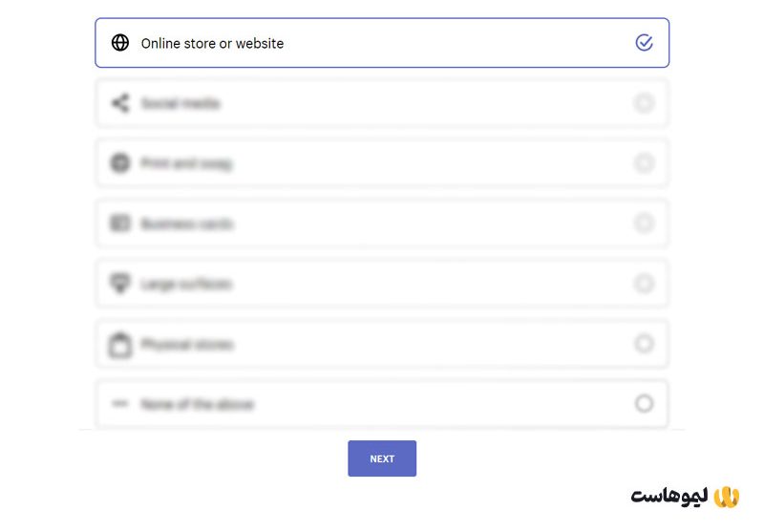
Task: Click the Business cards icon
Action: [120, 223]
